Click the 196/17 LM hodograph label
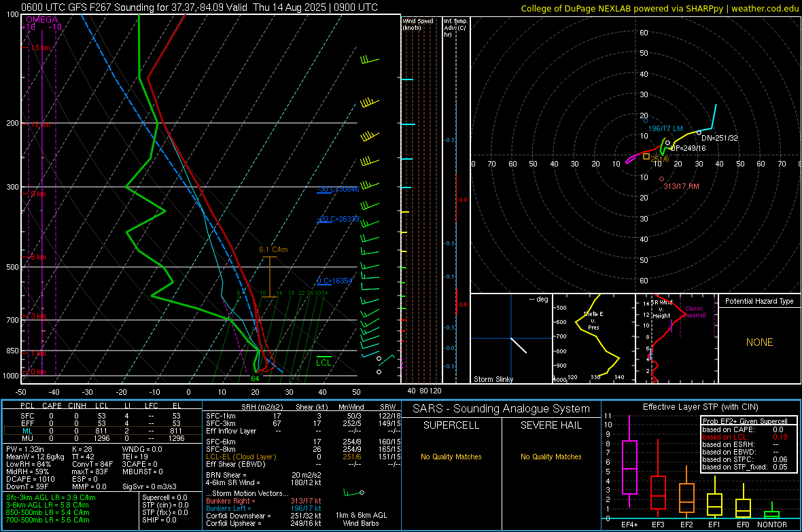The width and height of the screenshot is (802, 532). coord(665,128)
